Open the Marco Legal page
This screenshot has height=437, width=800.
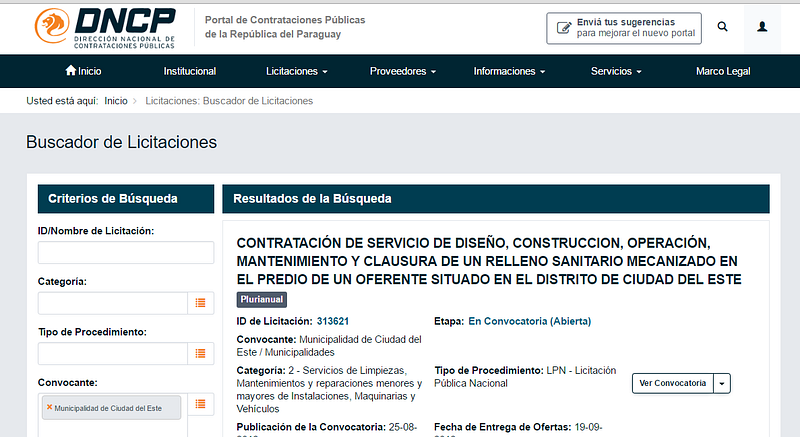(723, 71)
